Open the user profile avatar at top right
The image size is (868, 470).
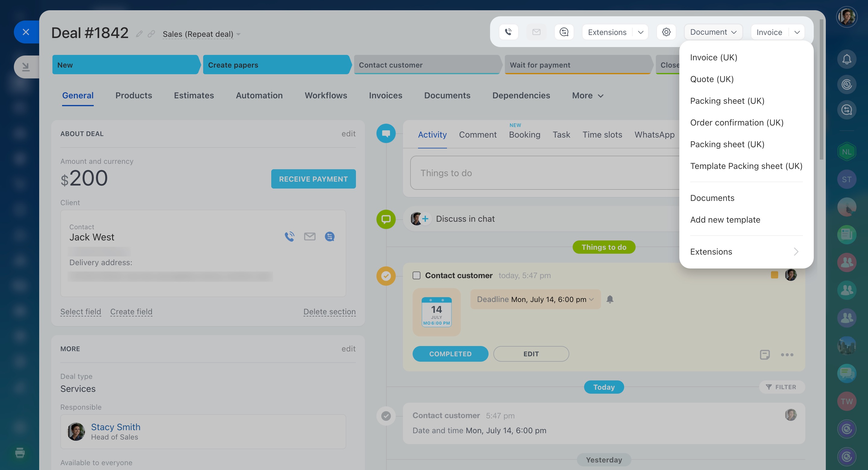pyautogui.click(x=846, y=17)
